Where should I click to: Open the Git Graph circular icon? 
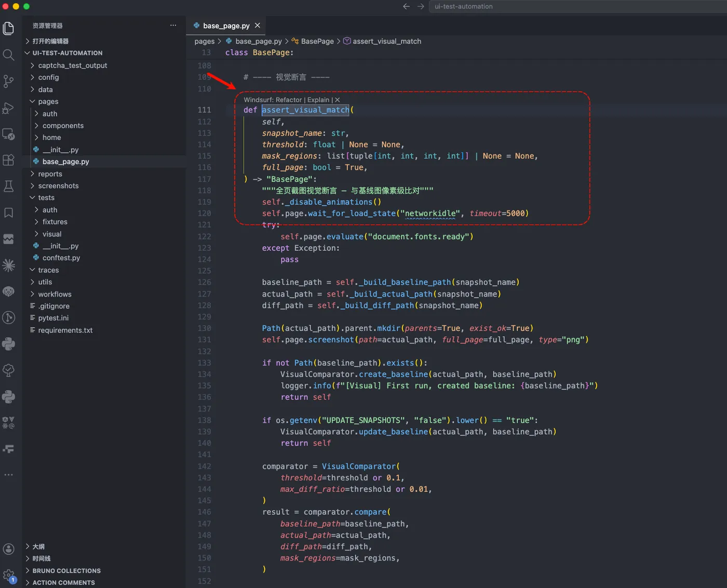(x=8, y=317)
